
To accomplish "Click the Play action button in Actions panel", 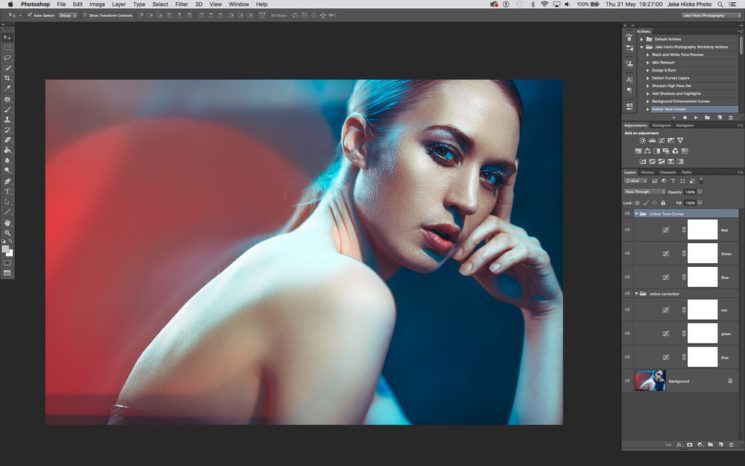I will point(696,117).
